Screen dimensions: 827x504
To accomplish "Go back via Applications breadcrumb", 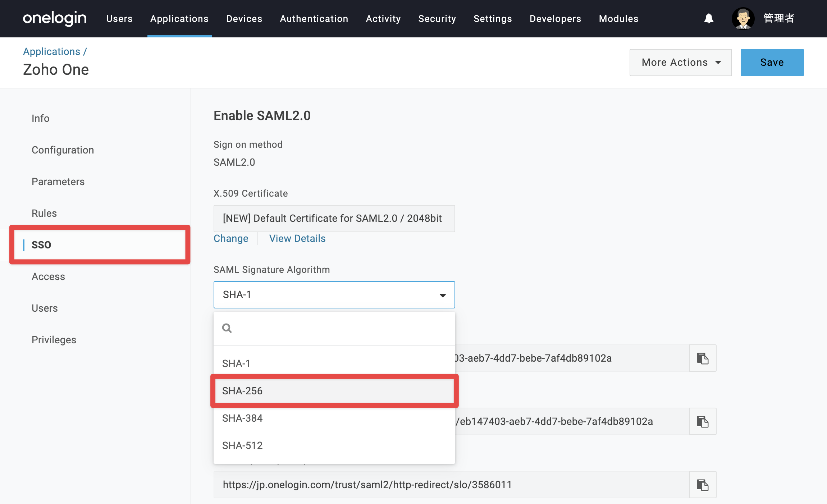I will 52,51.
